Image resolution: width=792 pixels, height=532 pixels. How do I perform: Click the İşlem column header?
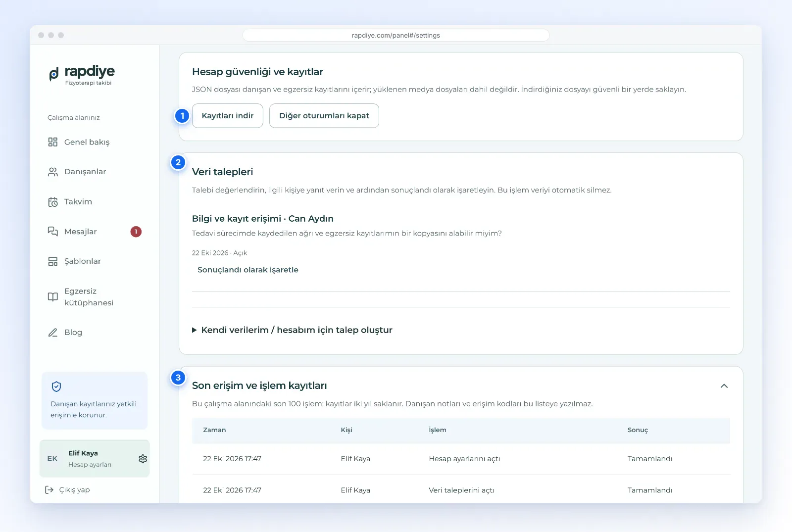click(x=438, y=430)
